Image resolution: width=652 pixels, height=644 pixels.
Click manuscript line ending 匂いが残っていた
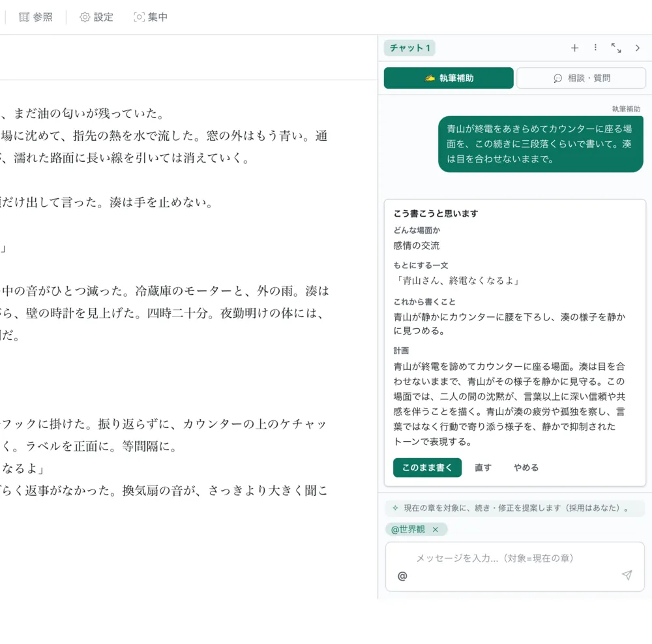[83, 113]
